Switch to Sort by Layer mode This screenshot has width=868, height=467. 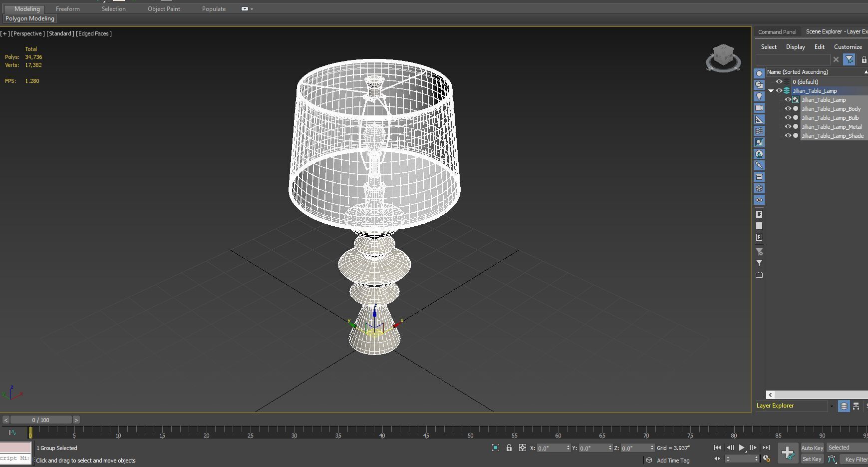pyautogui.click(x=844, y=406)
